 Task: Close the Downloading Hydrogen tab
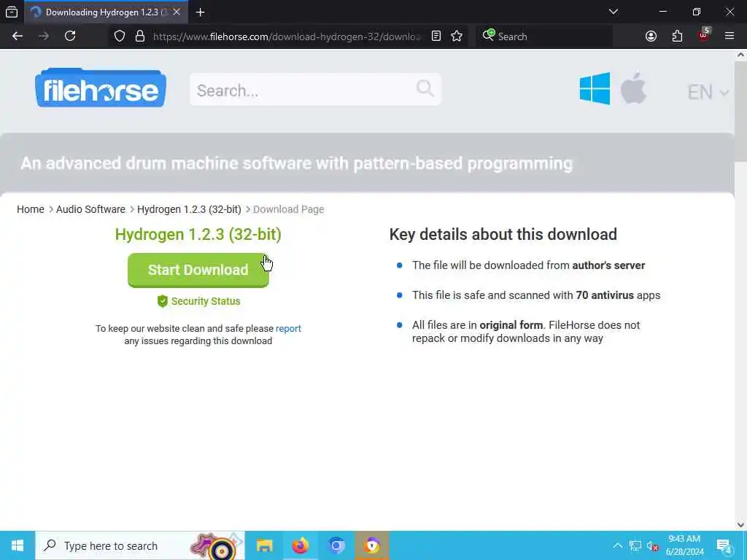coord(177,12)
